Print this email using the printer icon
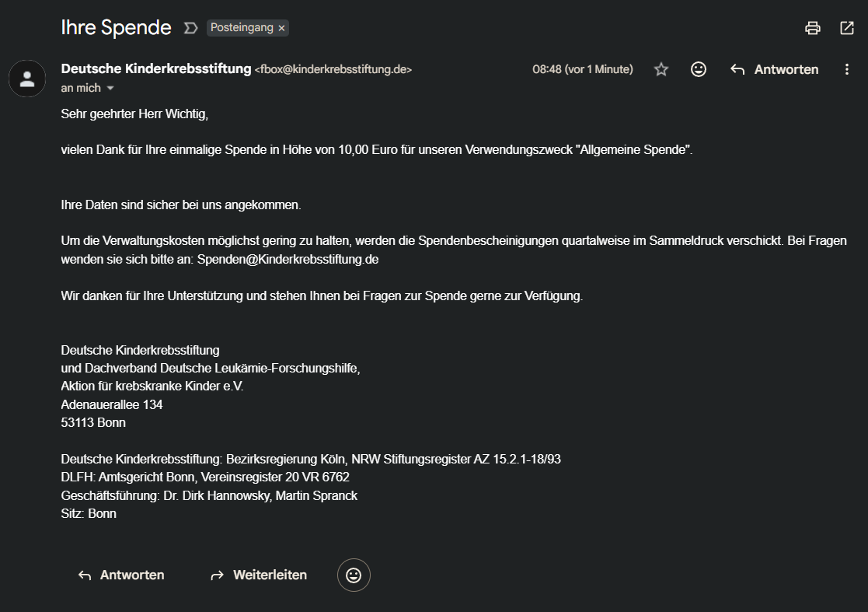The height and width of the screenshot is (612, 868). click(x=813, y=28)
